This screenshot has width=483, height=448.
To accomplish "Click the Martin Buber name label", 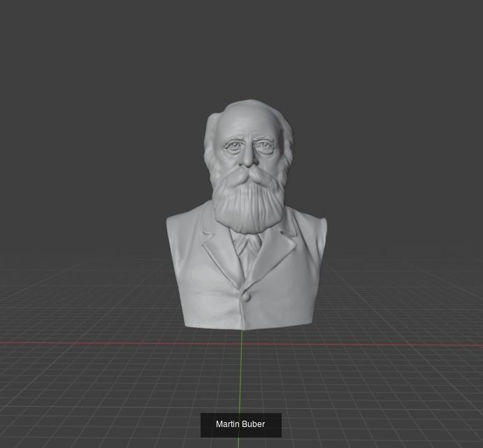I will point(240,424).
